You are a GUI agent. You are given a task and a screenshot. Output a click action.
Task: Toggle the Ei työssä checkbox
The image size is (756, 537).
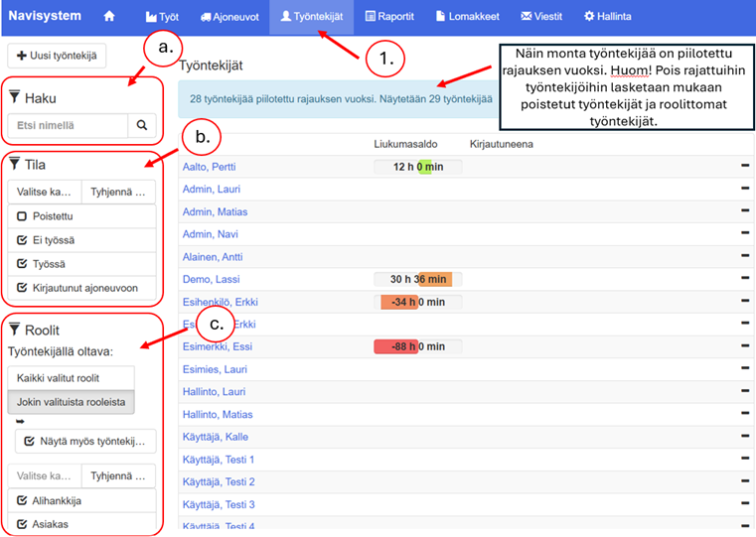(22, 240)
